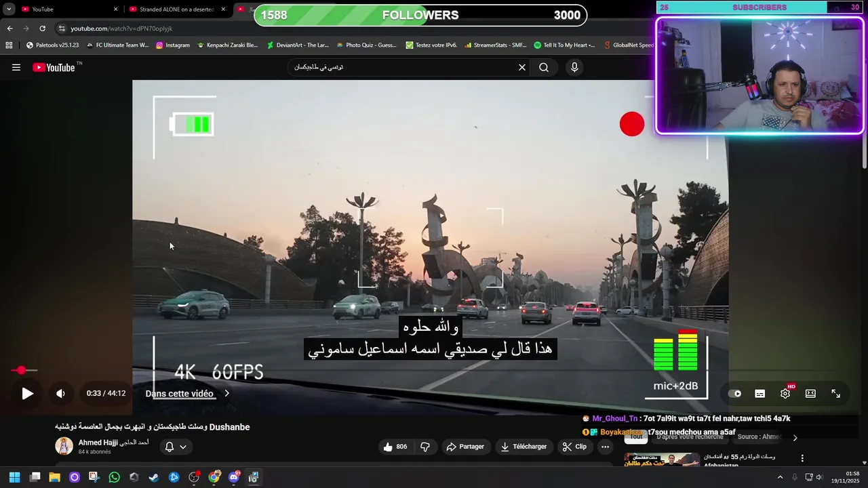Open more actions three-dot menu beside Clip
The width and height of the screenshot is (868, 488).
coord(605,447)
